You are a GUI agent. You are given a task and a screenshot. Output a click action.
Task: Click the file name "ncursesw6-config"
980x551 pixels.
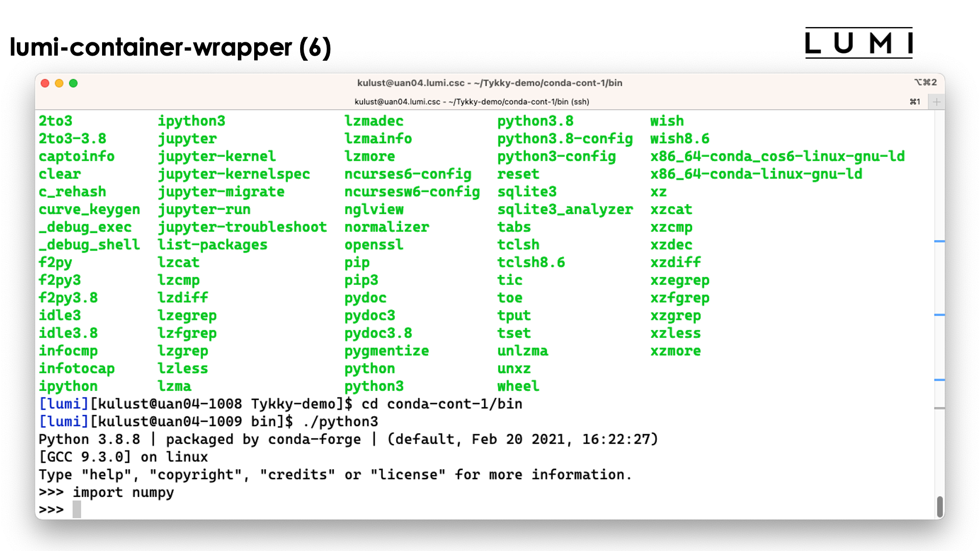click(x=412, y=192)
